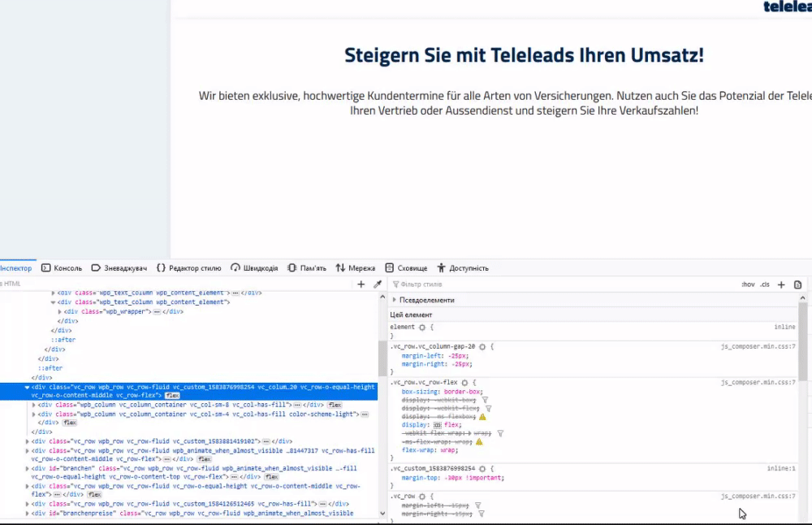
Task: Filter rules by overridden display: -webkit-flex
Action: (x=488, y=409)
